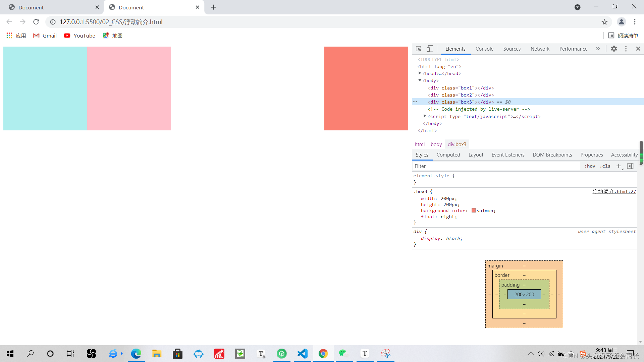
Task: Open the DOM Breakpoints tab
Action: tap(552, 155)
